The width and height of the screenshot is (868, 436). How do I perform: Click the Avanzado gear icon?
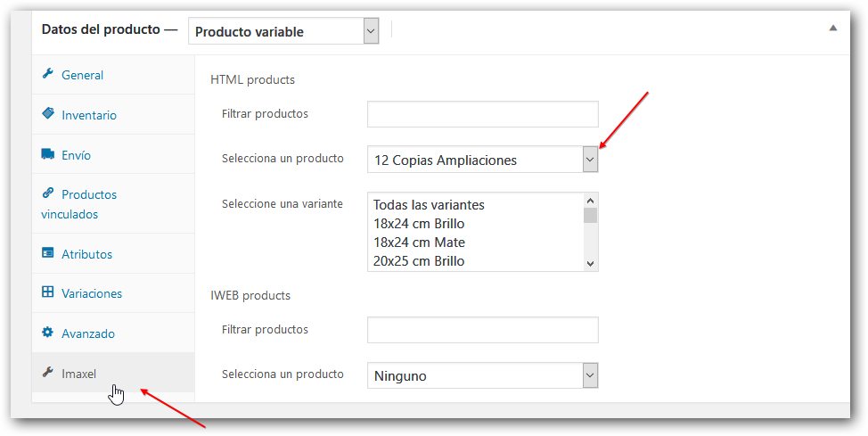click(x=48, y=333)
